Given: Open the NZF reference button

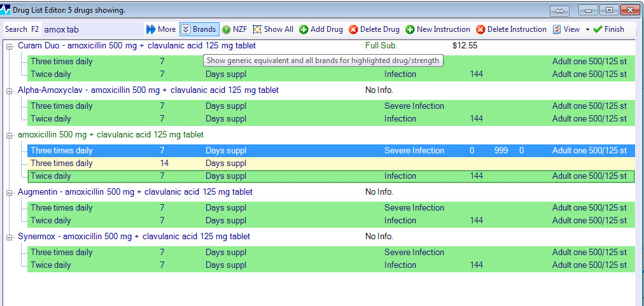Looking at the screenshot, I should [x=235, y=29].
